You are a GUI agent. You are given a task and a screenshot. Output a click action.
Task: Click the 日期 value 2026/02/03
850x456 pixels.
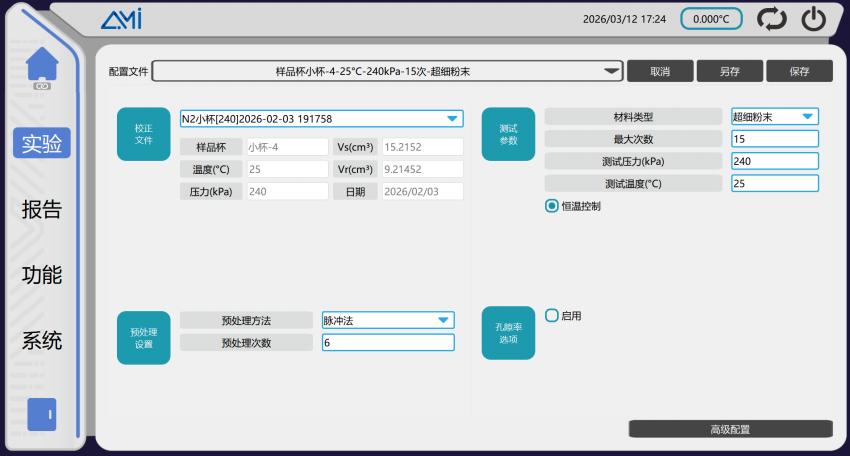pyautogui.click(x=423, y=191)
